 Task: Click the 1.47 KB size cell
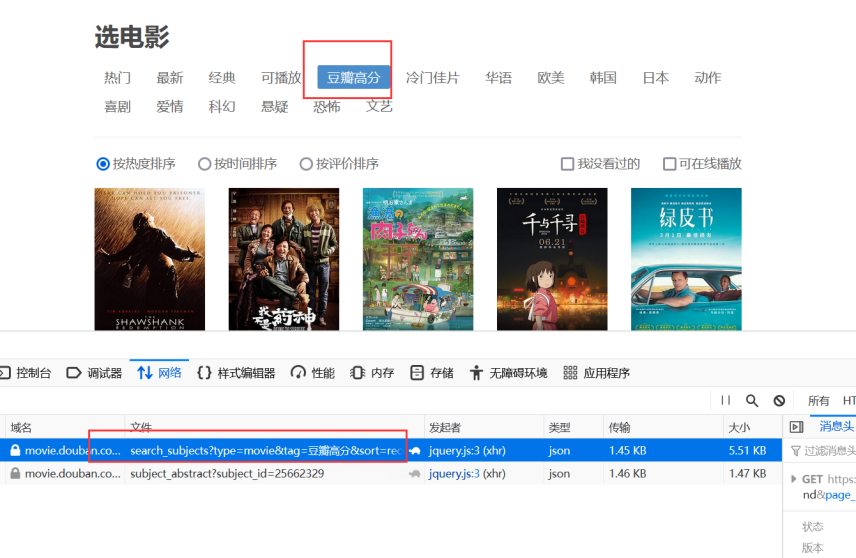pyautogui.click(x=747, y=473)
